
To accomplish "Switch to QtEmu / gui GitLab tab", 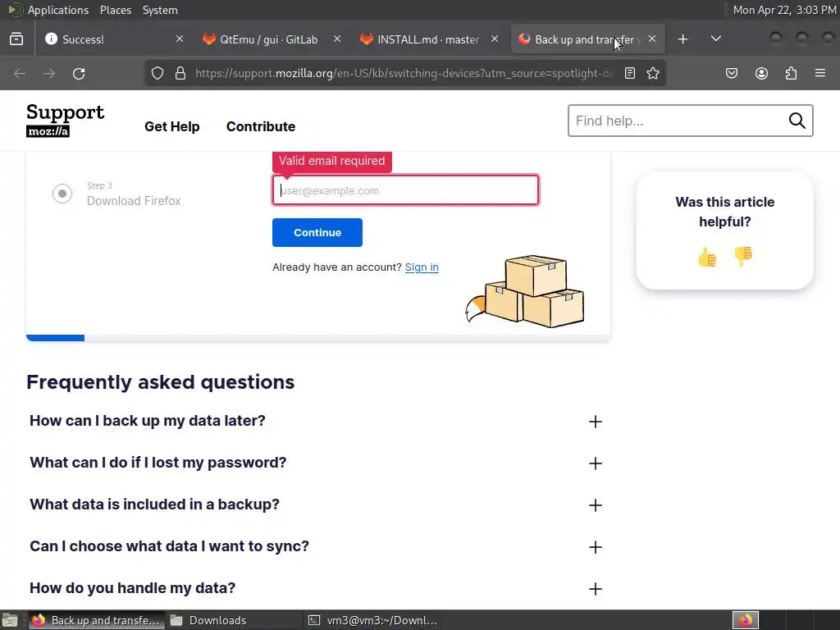I will pos(271,39).
